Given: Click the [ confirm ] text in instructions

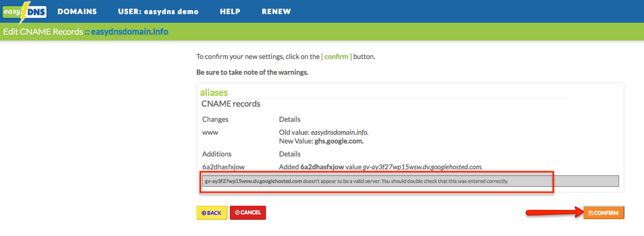Looking at the screenshot, I should tap(336, 57).
